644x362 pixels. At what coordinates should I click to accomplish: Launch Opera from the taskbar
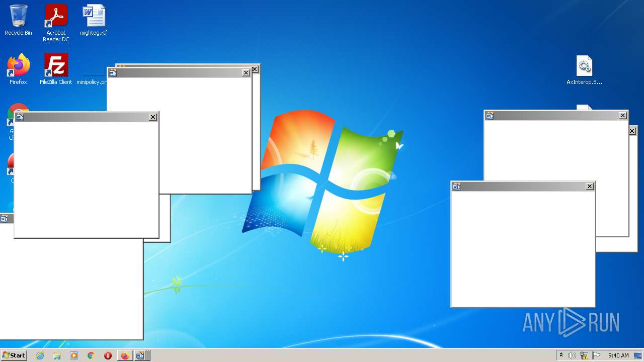(108, 355)
